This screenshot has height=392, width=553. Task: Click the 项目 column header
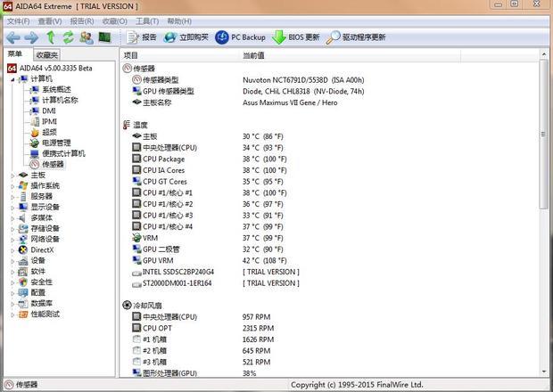(x=179, y=55)
